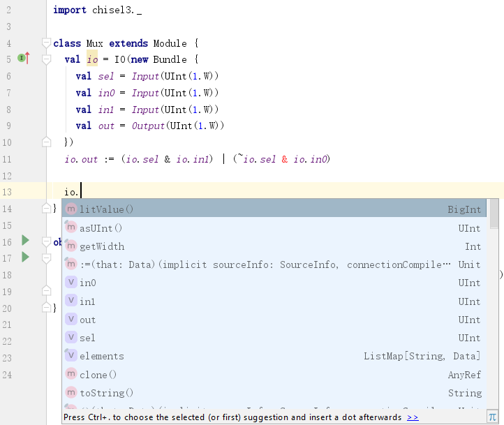Click the value icon beside out
504x425 pixels.
coord(71,319)
